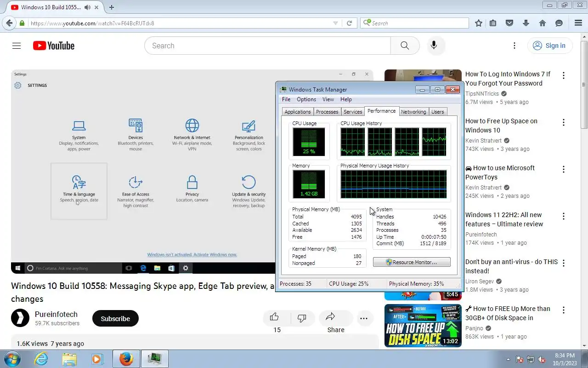588x368 pixels.
Task: Open options for Don't buy an anti-virus video
Action: 564,263
